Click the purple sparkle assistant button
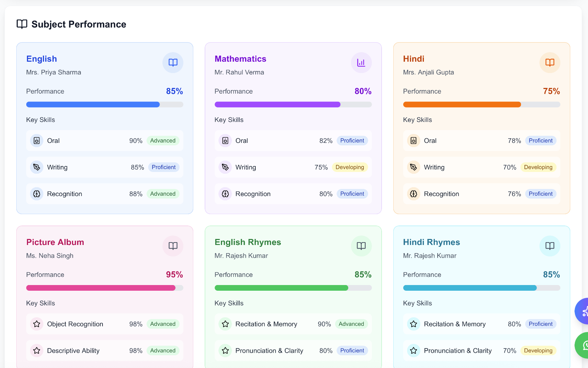This screenshot has height=368, width=588. (583, 311)
